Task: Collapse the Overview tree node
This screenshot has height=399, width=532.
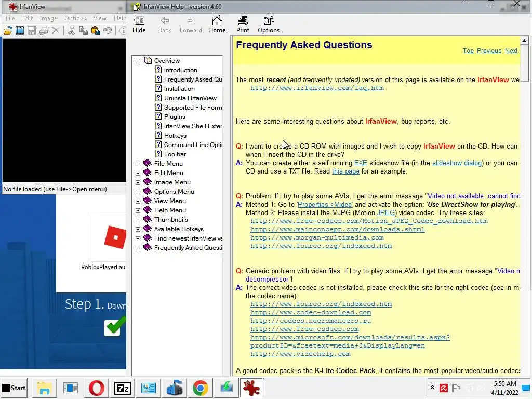Action: [x=138, y=61]
